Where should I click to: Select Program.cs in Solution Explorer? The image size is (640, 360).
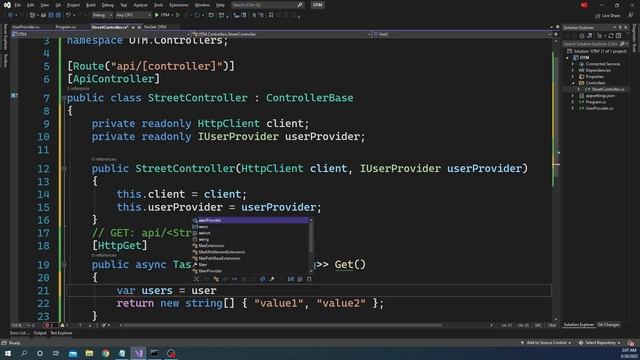click(596, 102)
